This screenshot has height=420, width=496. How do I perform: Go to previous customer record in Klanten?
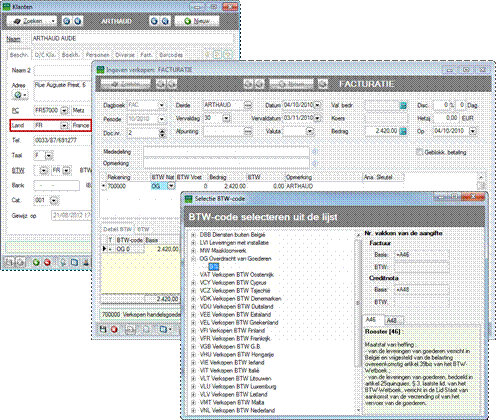click(x=77, y=21)
